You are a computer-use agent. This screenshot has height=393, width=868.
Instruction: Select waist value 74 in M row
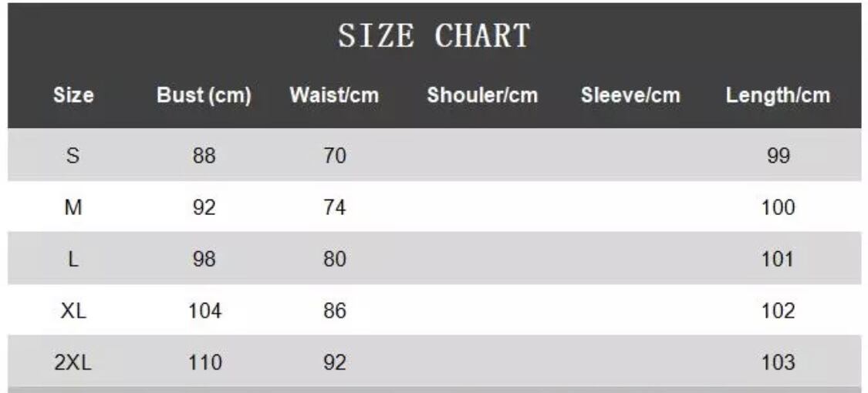334,207
